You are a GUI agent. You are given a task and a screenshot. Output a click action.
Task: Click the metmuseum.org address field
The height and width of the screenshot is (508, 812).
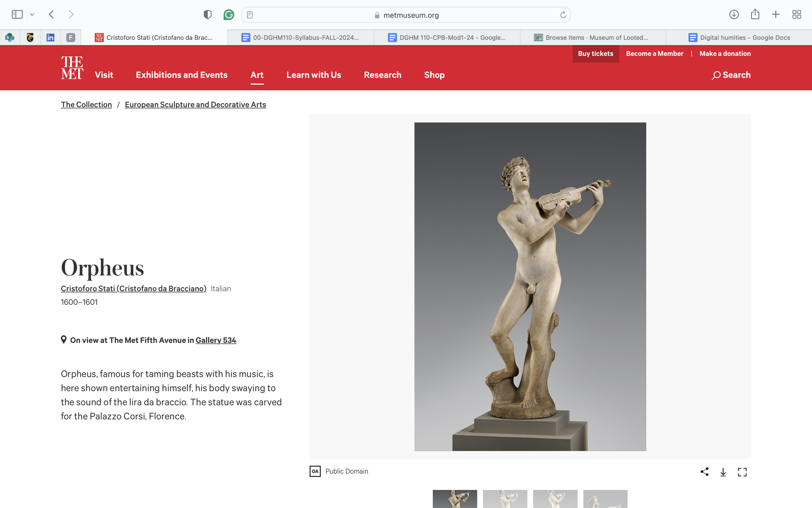(406, 15)
